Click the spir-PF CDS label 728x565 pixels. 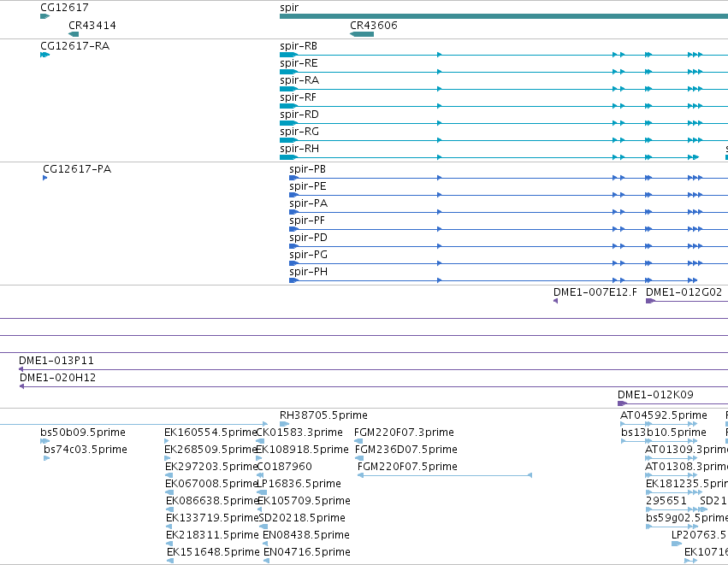click(307, 221)
